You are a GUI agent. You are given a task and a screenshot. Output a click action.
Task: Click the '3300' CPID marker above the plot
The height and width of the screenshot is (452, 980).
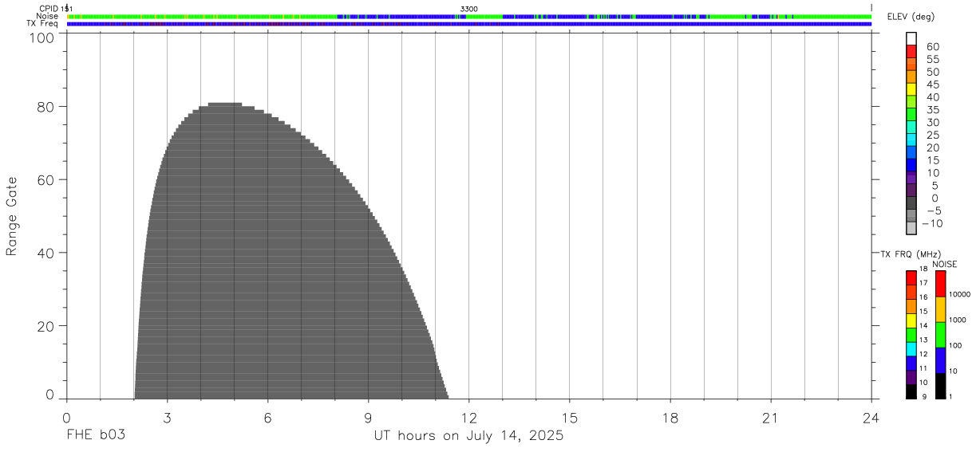tap(469, 9)
